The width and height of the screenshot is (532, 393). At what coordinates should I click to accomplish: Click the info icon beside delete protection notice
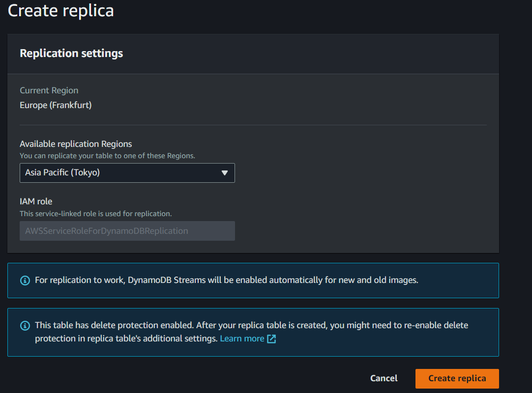tap(25, 326)
